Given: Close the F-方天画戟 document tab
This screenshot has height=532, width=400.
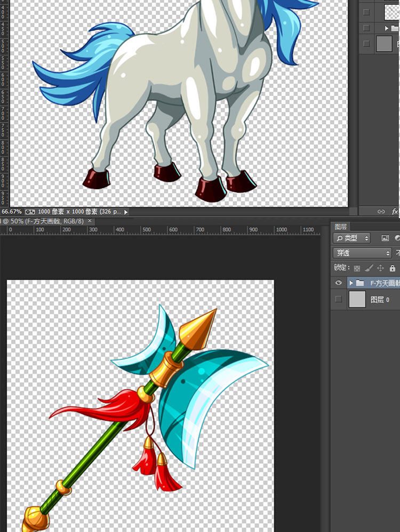Looking at the screenshot, I should [90, 221].
